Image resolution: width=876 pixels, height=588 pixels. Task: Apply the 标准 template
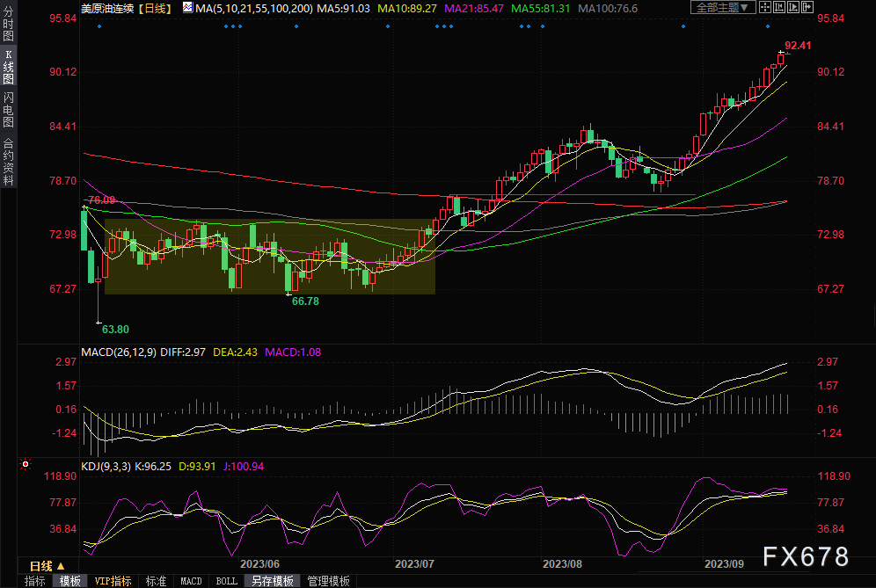click(x=156, y=581)
